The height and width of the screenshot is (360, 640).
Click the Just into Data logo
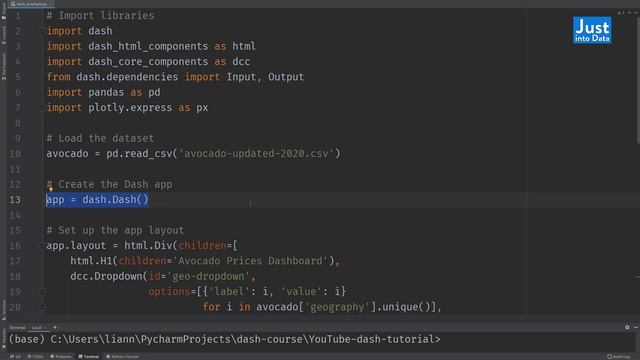tap(592, 30)
